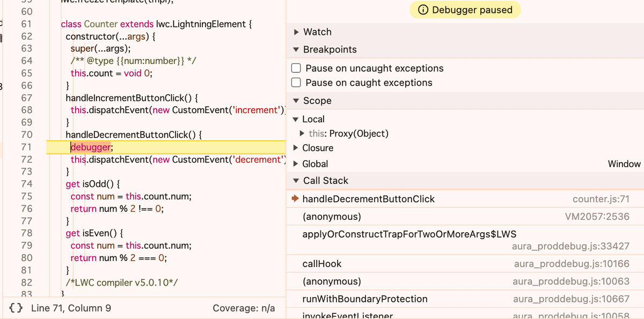Expand the this: Proxy(Object) variable

click(x=304, y=133)
